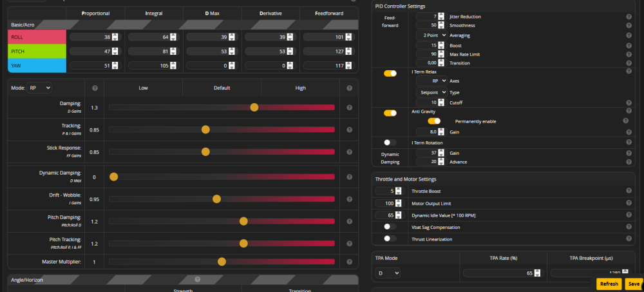644x292 pixels.
Task: Click help icon next to Jitter Reduction
Action: point(629,16)
